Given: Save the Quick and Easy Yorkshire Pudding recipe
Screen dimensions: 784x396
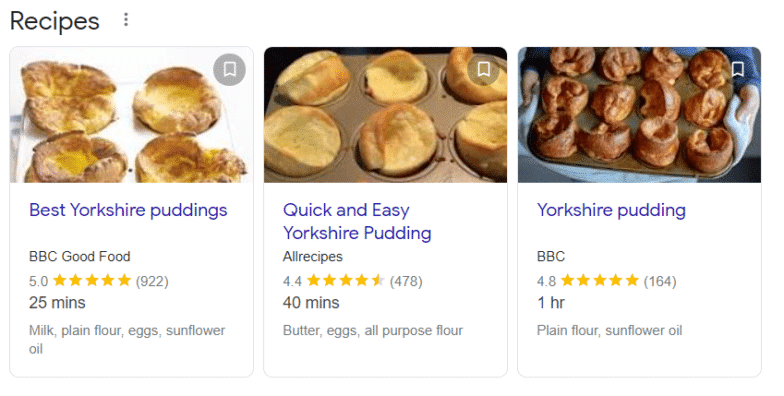Looking at the screenshot, I should (x=484, y=70).
